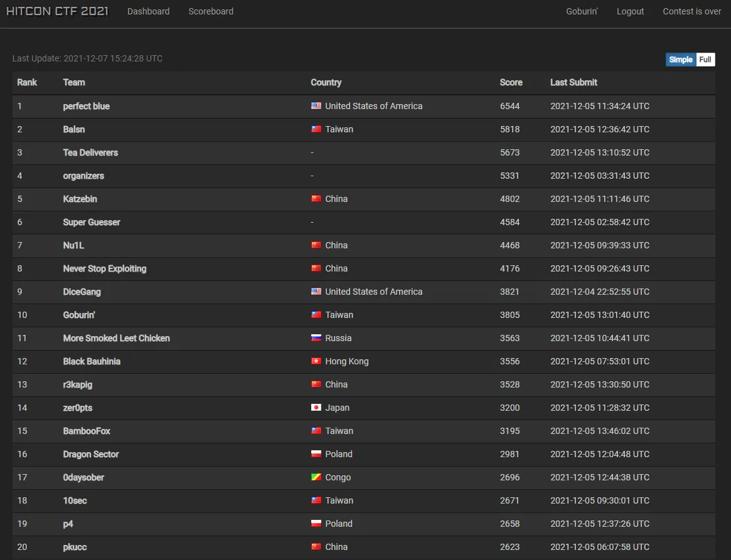Switch scoreboard to Full view
731x560 pixels.
[705, 60]
